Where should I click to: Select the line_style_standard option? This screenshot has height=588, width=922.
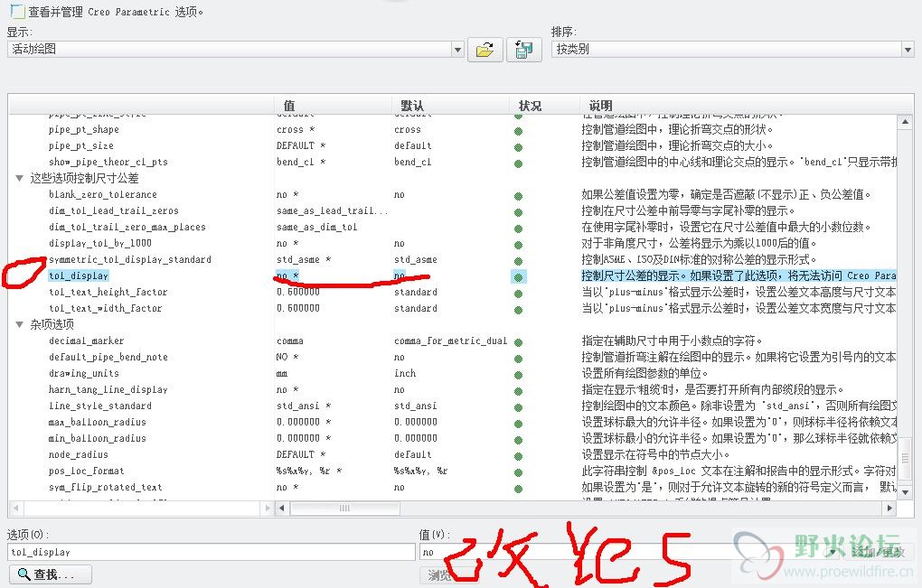(100, 406)
